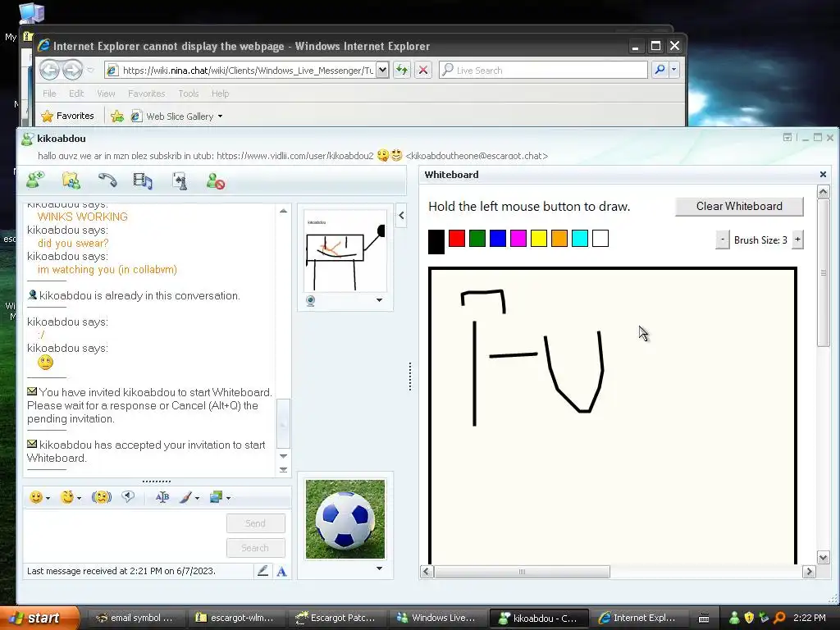Click the Clear Whiteboard button
840x630 pixels.
point(739,206)
